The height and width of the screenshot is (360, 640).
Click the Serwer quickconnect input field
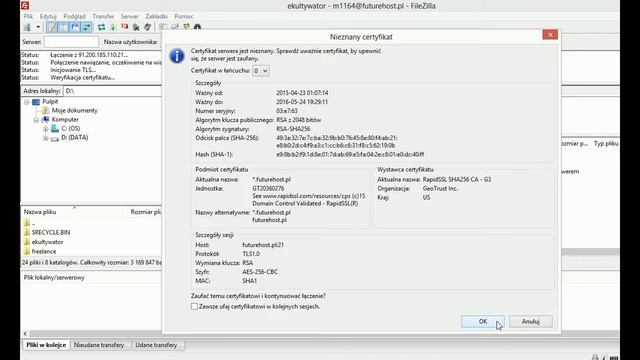pyautogui.click(x=71, y=42)
